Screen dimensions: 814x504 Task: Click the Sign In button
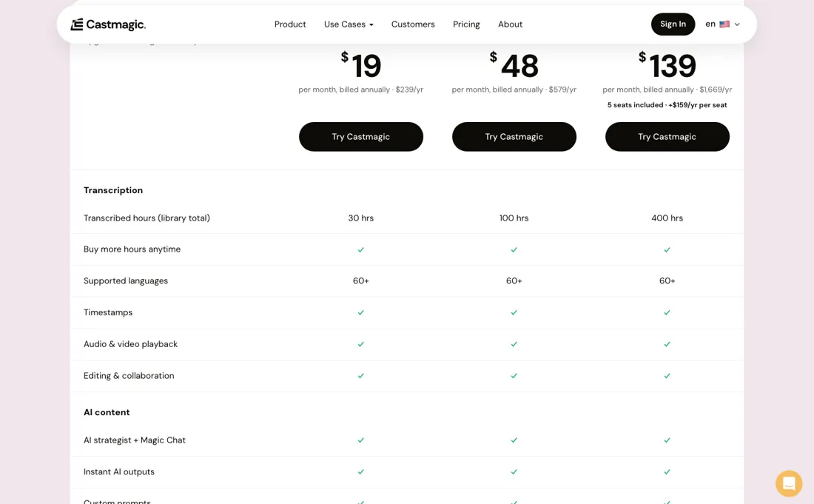pos(673,24)
